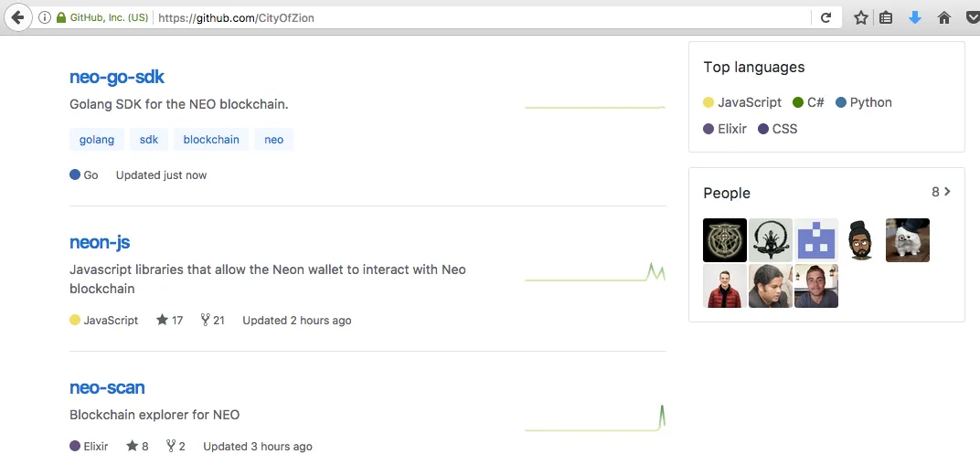The width and height of the screenshot is (980, 454).
Task: Select the sdk topic tag
Action: (x=149, y=139)
